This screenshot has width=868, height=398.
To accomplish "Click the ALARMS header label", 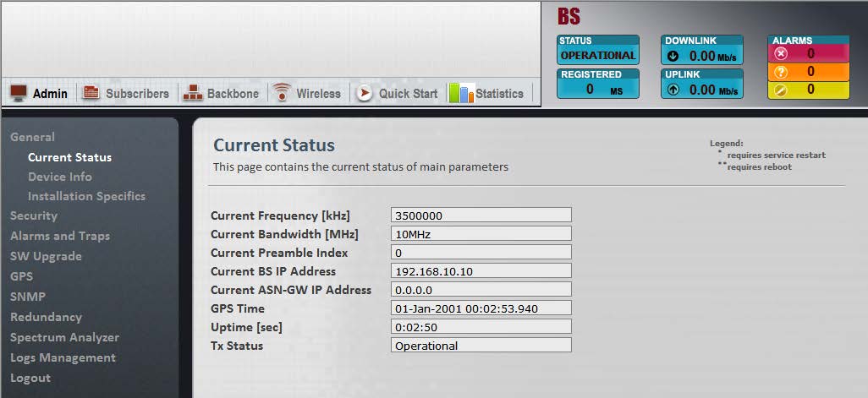I will tap(792, 41).
